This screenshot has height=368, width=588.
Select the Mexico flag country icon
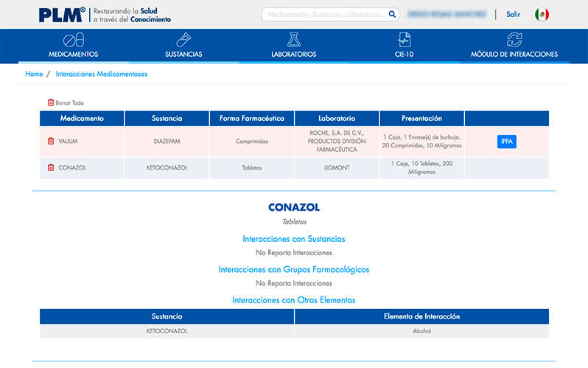pos(542,14)
